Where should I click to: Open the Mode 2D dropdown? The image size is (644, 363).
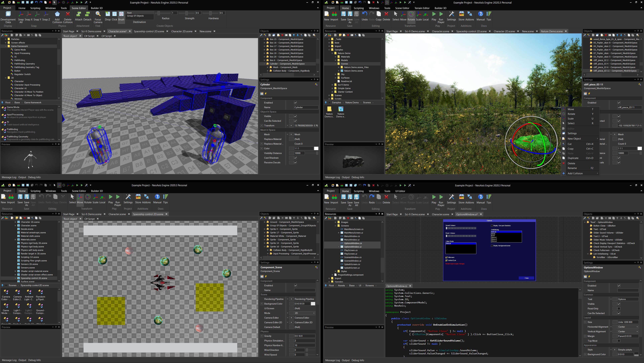(304, 313)
